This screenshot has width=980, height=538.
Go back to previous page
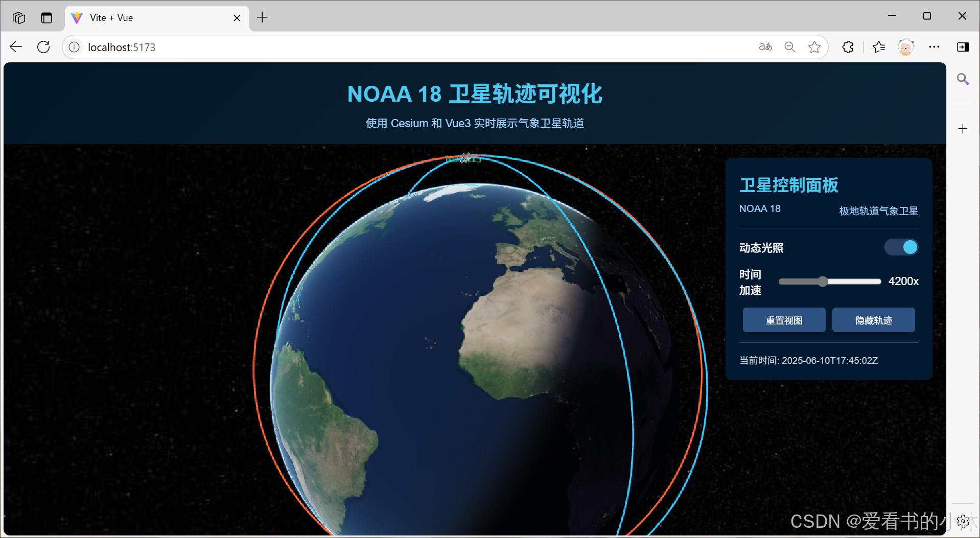(x=16, y=47)
